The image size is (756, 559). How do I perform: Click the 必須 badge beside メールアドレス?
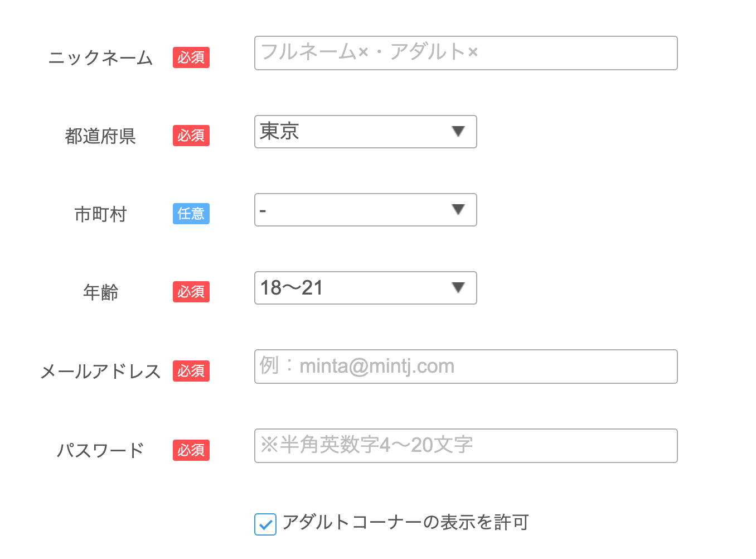pyautogui.click(x=191, y=371)
